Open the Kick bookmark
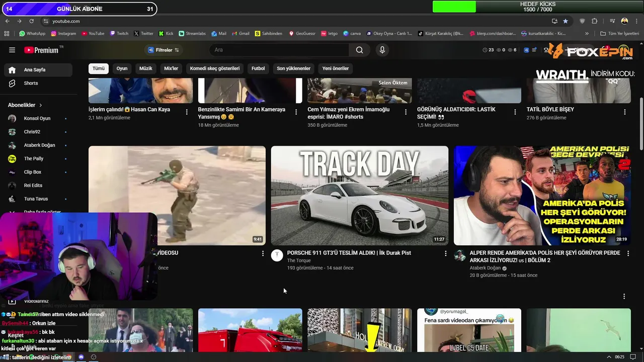The image size is (644, 362). tap(166, 34)
